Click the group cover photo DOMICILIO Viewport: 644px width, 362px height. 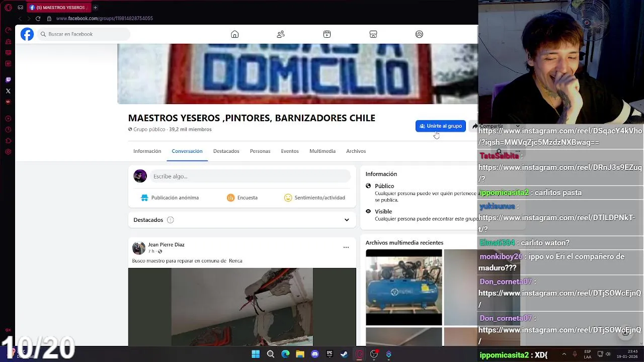pos(297,74)
